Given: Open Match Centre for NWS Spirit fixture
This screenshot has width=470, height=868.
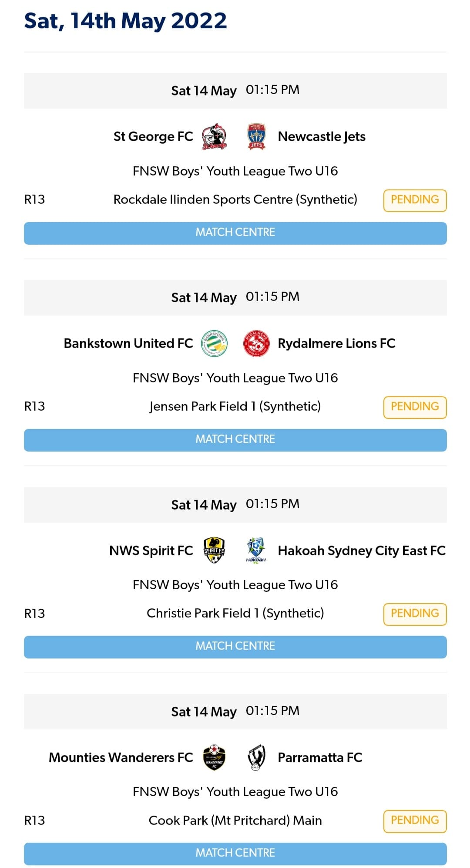Looking at the screenshot, I should coord(235,646).
